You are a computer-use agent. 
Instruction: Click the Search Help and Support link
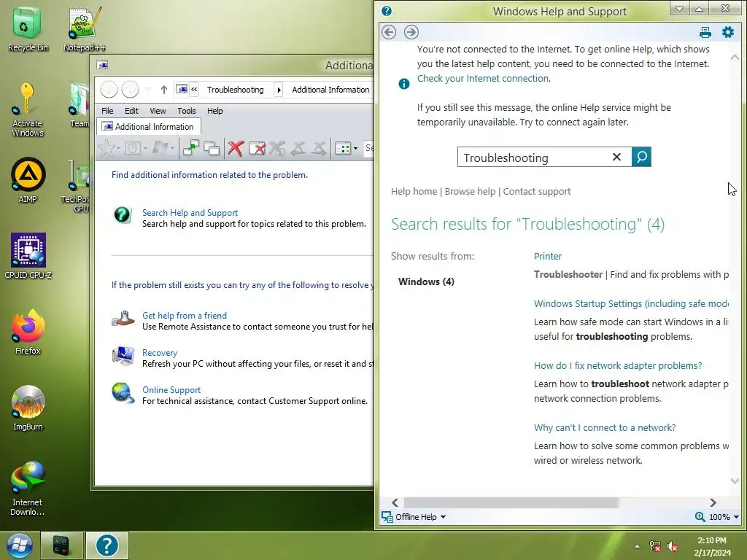(190, 212)
